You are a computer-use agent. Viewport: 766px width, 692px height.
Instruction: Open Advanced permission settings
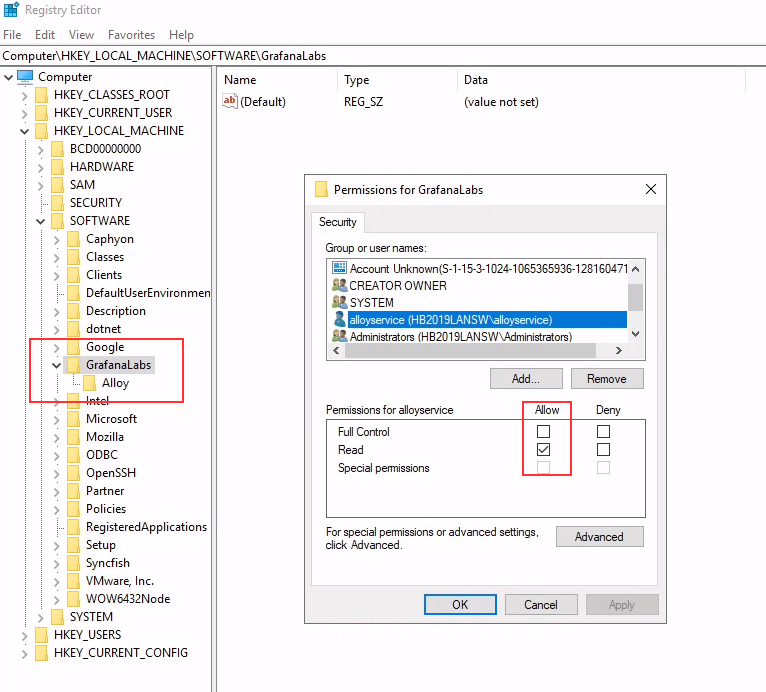(599, 537)
